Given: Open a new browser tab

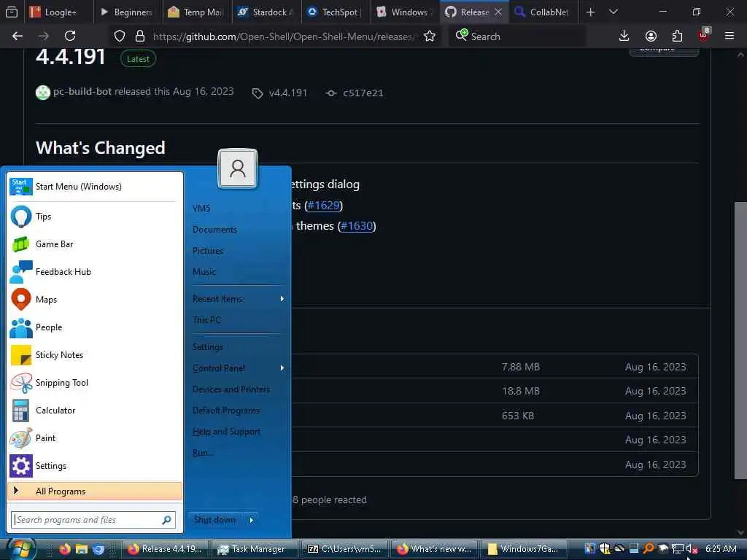Looking at the screenshot, I should tap(590, 12).
